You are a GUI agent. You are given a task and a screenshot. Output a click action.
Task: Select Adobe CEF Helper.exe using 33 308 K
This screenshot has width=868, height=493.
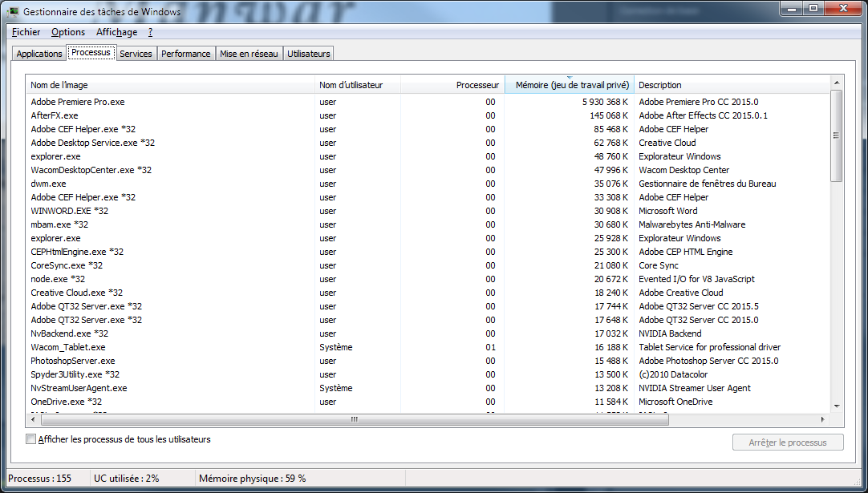tap(428, 197)
